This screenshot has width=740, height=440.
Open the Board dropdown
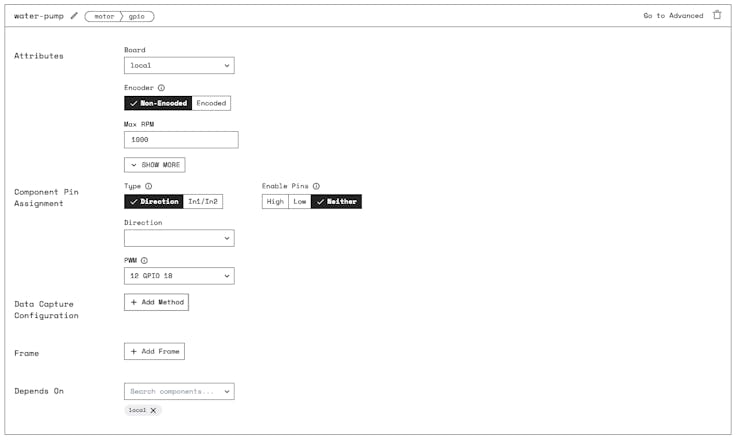179,66
